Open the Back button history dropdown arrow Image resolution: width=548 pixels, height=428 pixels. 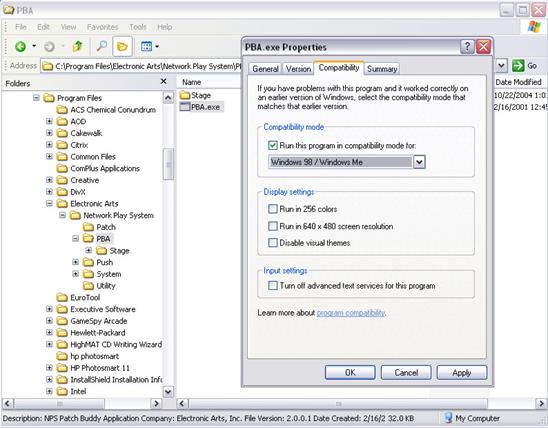pos(34,46)
